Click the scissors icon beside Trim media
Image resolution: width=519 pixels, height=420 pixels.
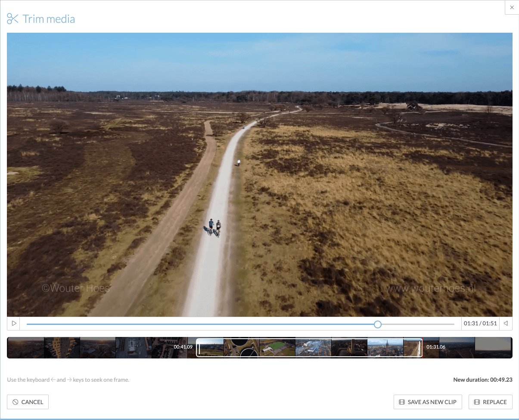pos(12,19)
